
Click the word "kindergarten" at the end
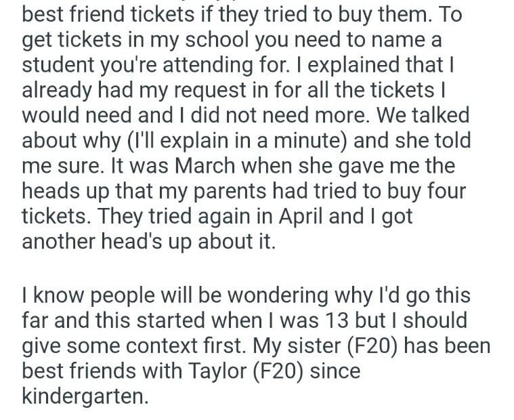(84, 396)
